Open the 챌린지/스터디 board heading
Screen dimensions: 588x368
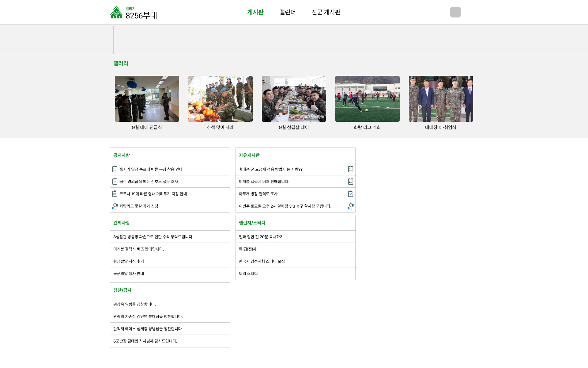(x=252, y=223)
